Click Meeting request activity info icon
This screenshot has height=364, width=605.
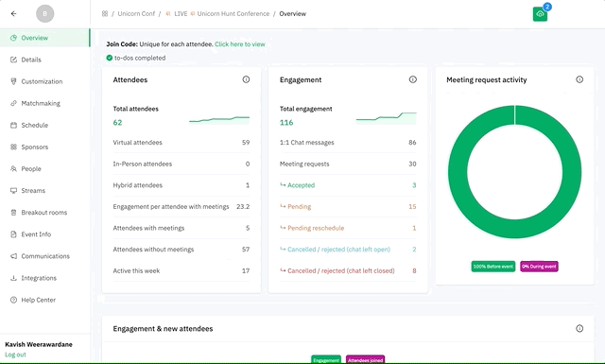click(x=579, y=79)
